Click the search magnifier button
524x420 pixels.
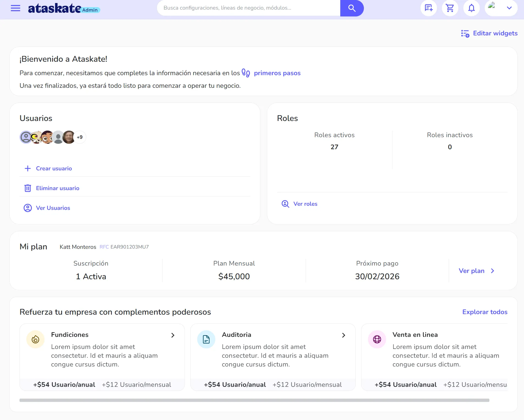(x=352, y=8)
